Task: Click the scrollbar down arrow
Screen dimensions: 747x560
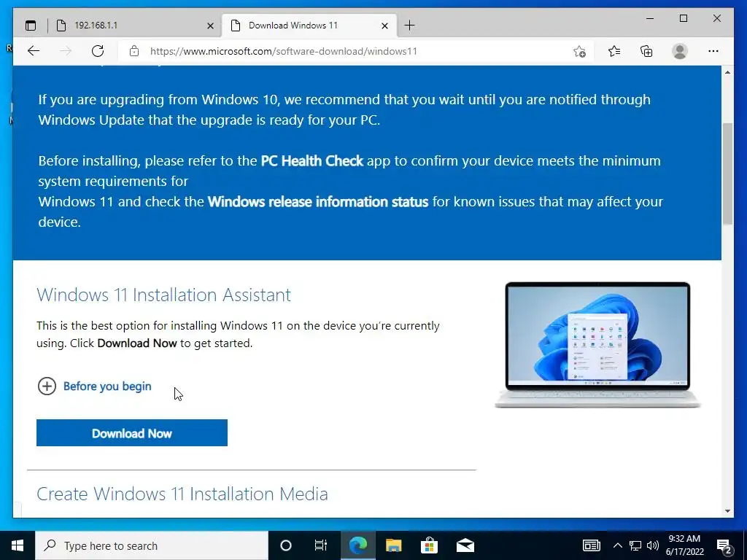Action: tap(727, 511)
